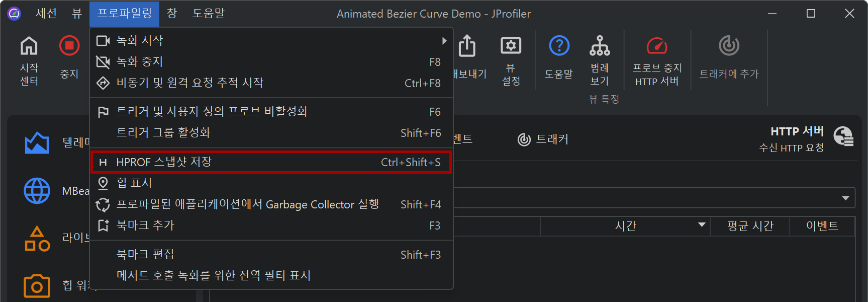The height and width of the screenshot is (302, 868).
Task: Switch to the Tracker (트래커) tab
Action: [543, 139]
